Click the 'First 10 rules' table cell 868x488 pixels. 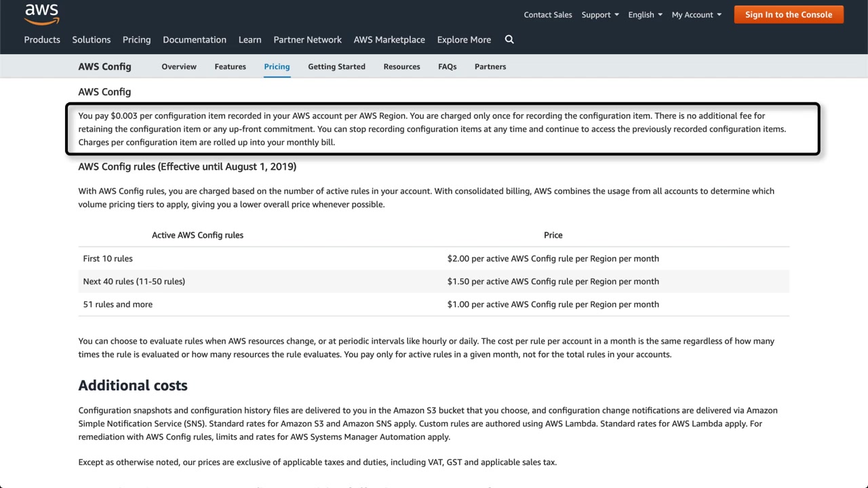pos(108,258)
